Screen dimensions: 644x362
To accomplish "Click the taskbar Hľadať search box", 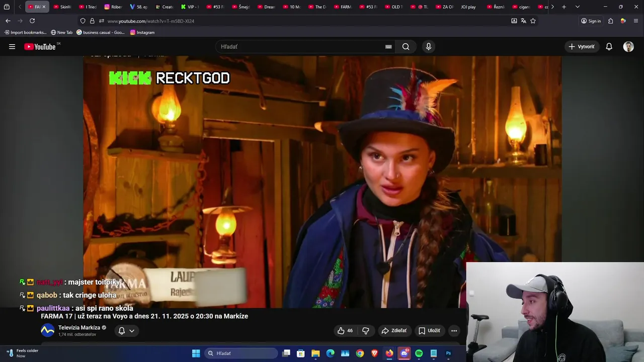I will click(x=242, y=353).
